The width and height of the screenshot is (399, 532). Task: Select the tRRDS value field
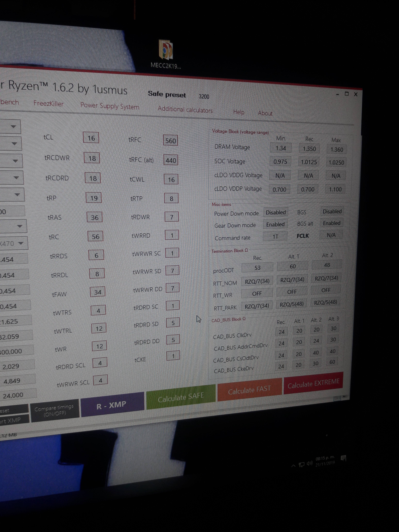(x=96, y=255)
